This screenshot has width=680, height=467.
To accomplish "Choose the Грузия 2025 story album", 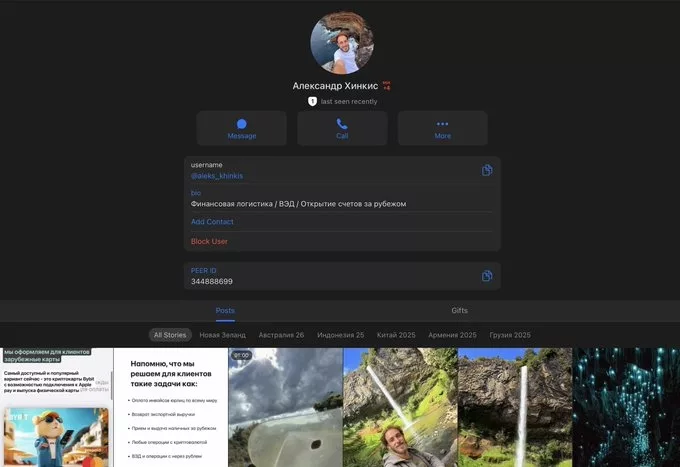I will [x=508, y=335].
